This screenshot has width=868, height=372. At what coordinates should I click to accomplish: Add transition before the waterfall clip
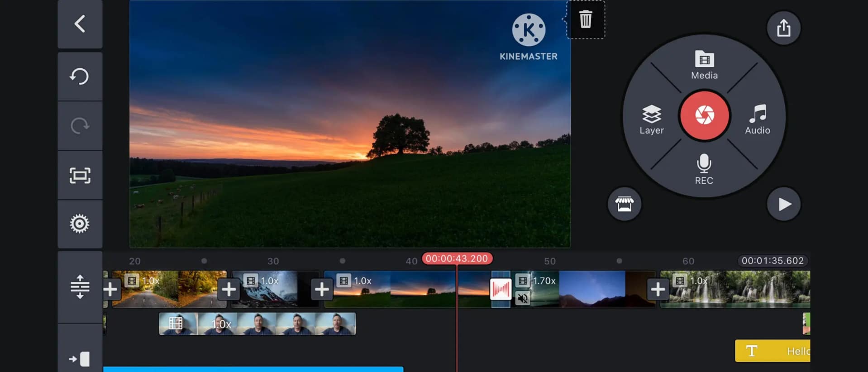coord(658,289)
